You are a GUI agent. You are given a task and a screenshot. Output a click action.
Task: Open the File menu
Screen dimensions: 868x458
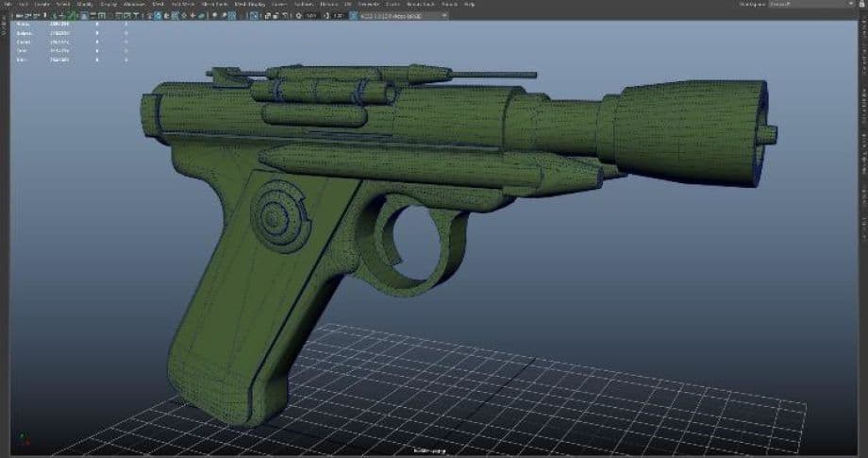click(x=7, y=5)
